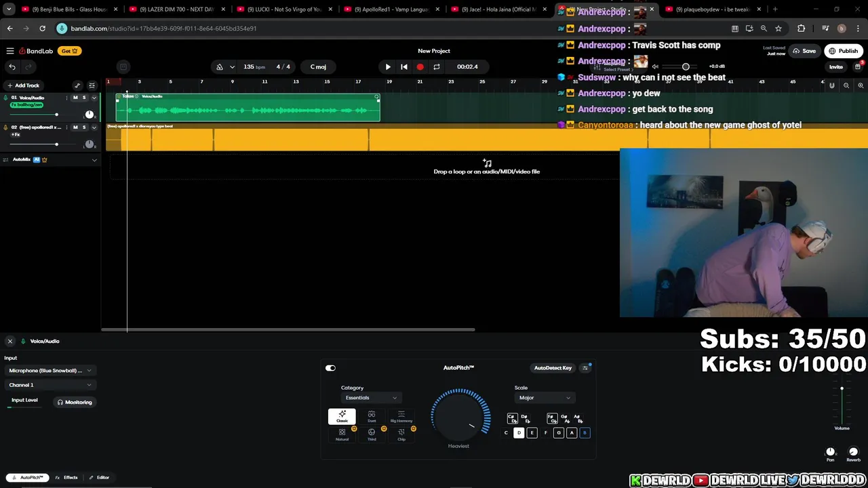The width and height of the screenshot is (868, 488).
Task: Click the collapse tracks icon next to Add Track
Action: click(92, 85)
